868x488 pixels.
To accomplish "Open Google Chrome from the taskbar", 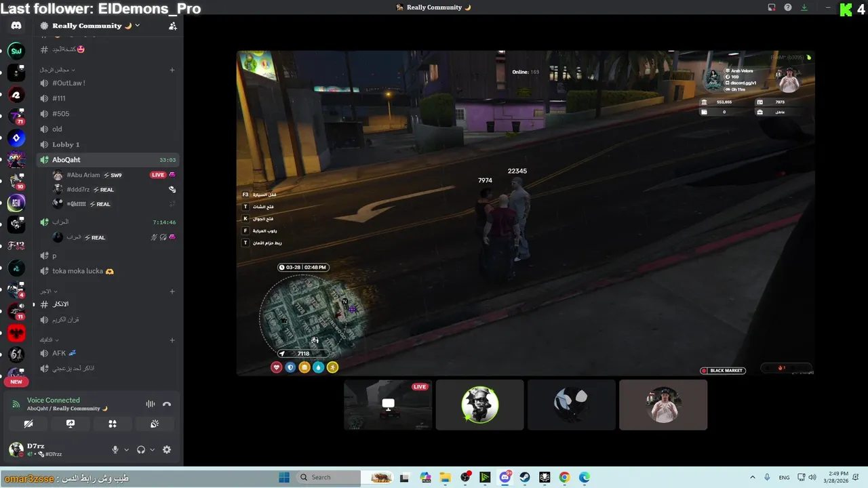I will (564, 477).
